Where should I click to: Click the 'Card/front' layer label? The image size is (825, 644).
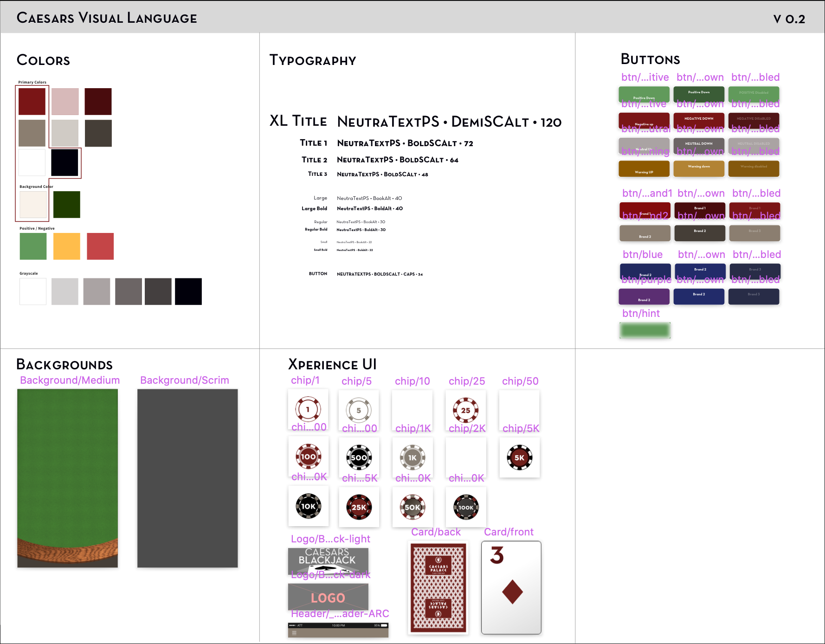coord(509,532)
